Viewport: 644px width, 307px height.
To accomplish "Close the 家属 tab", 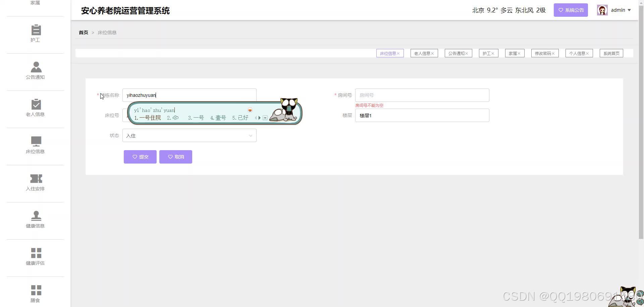I will (x=519, y=54).
